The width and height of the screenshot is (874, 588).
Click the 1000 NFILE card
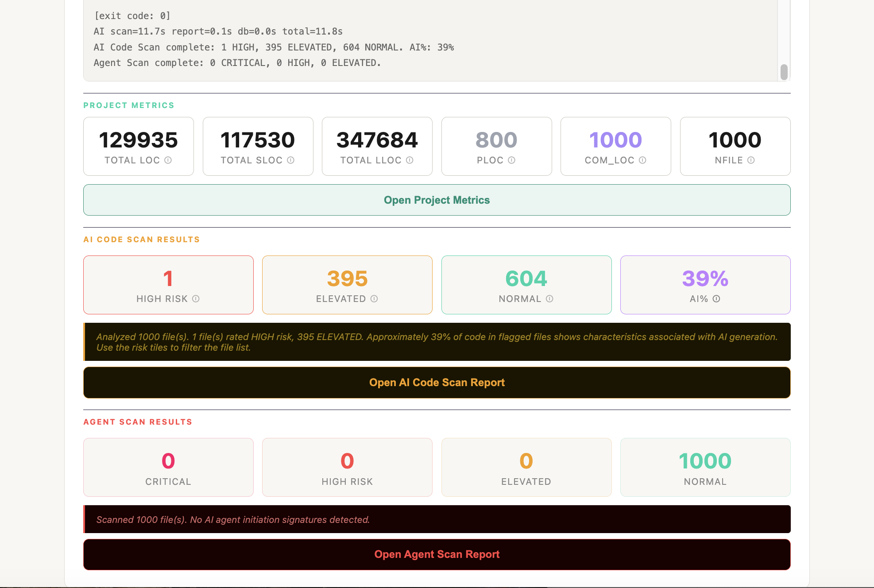[x=735, y=146]
